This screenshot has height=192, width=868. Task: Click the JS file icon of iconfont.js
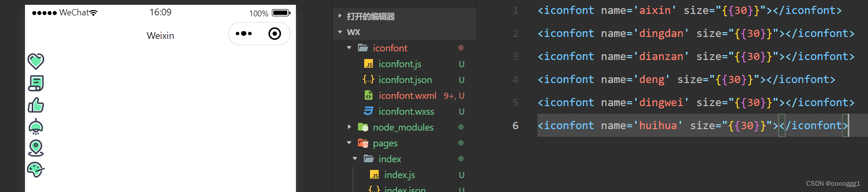click(x=369, y=64)
